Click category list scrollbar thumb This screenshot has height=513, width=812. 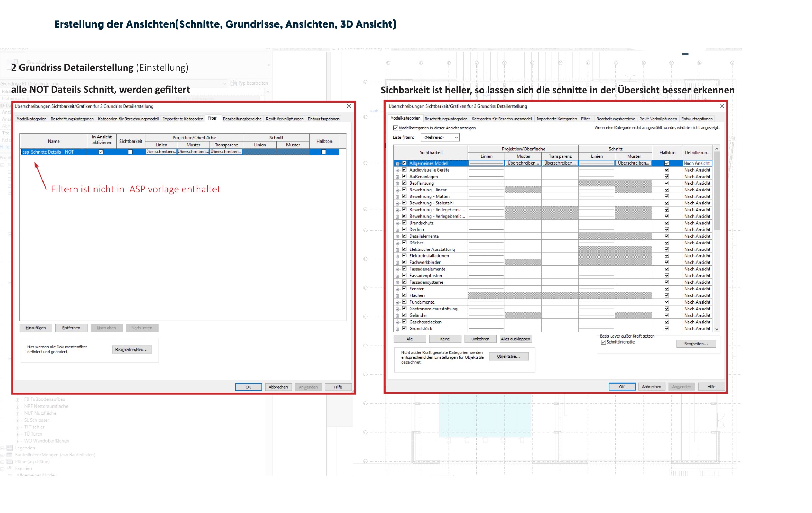click(717, 191)
